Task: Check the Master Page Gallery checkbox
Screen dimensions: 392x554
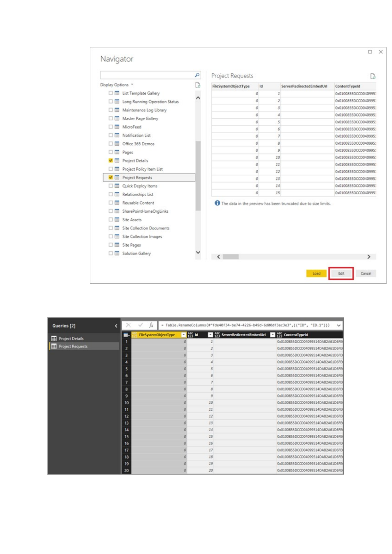Action: [x=111, y=118]
